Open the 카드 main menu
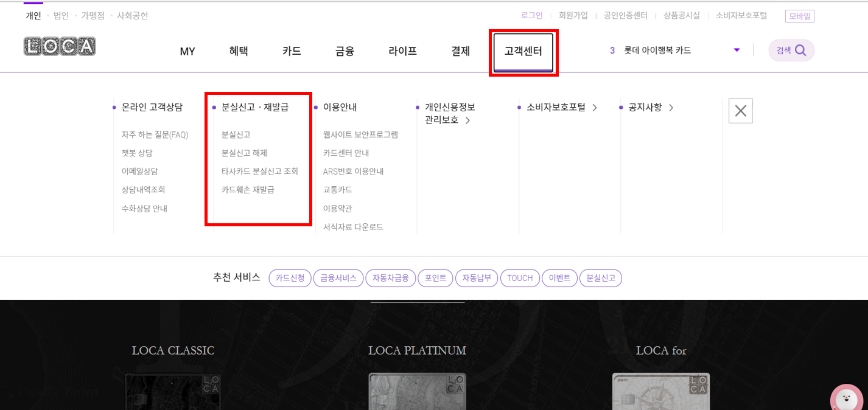 tap(292, 51)
